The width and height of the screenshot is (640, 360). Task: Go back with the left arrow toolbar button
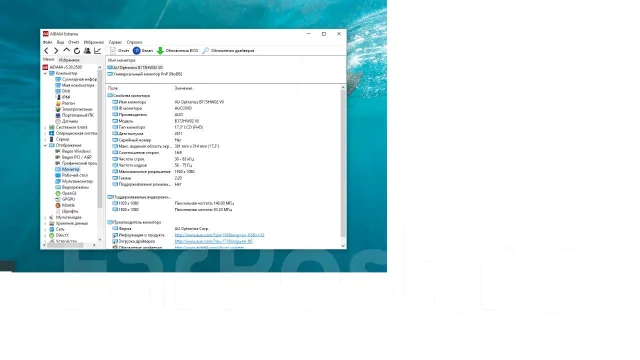coord(46,51)
